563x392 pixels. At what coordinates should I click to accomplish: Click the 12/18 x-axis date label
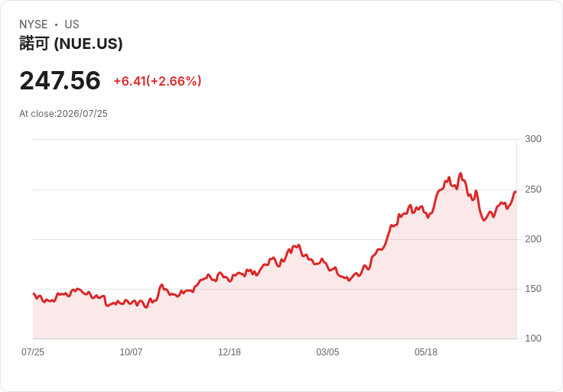pyautogui.click(x=229, y=352)
